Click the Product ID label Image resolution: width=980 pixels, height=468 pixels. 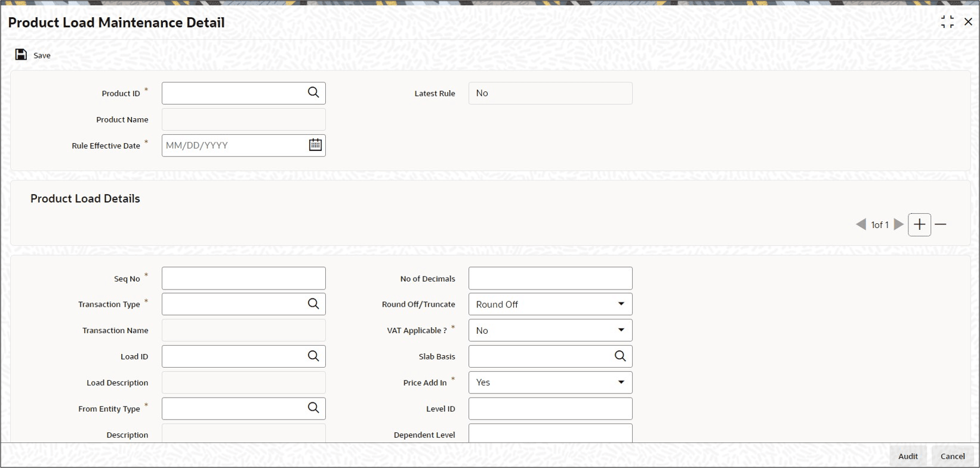[121, 94]
